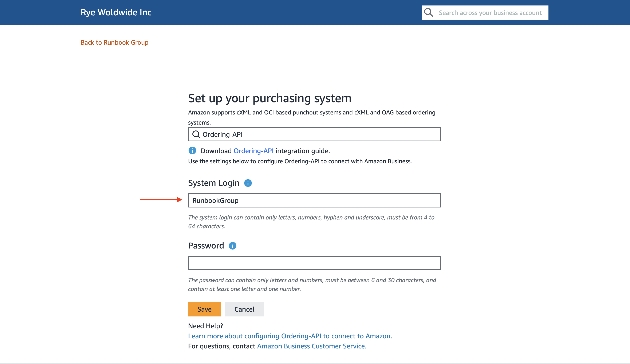Click the info icon beside System Login
Screen dimensions: 630x364
click(x=248, y=183)
